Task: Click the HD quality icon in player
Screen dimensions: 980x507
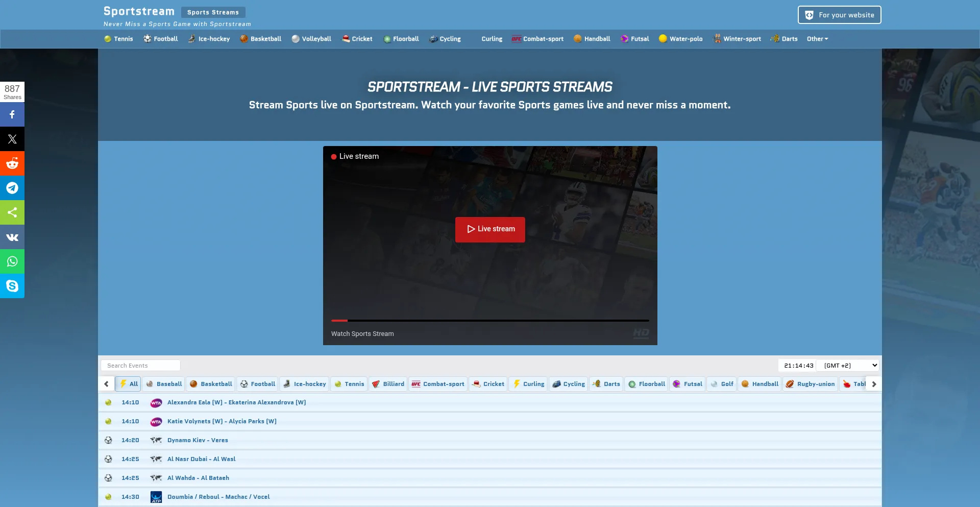Action: click(x=641, y=333)
